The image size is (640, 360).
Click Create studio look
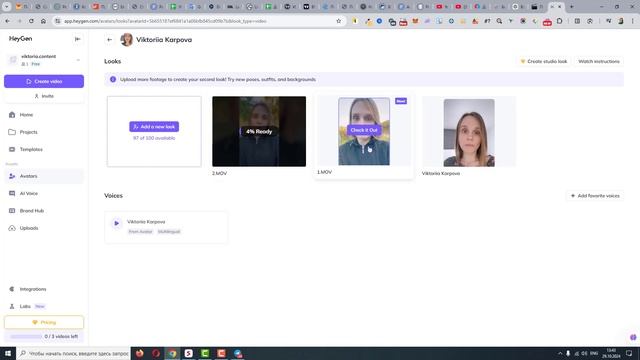coord(543,61)
